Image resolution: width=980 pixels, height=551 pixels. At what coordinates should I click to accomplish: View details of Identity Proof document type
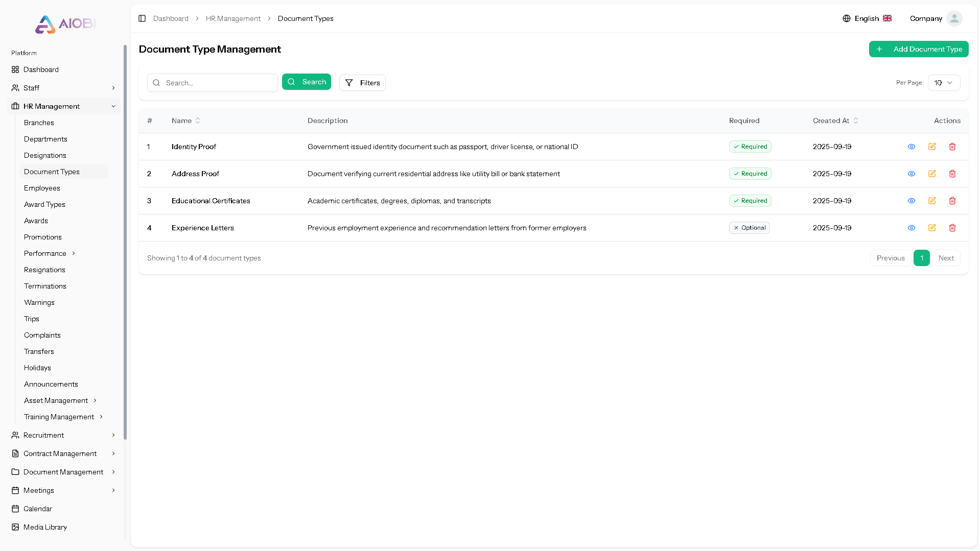[911, 147]
